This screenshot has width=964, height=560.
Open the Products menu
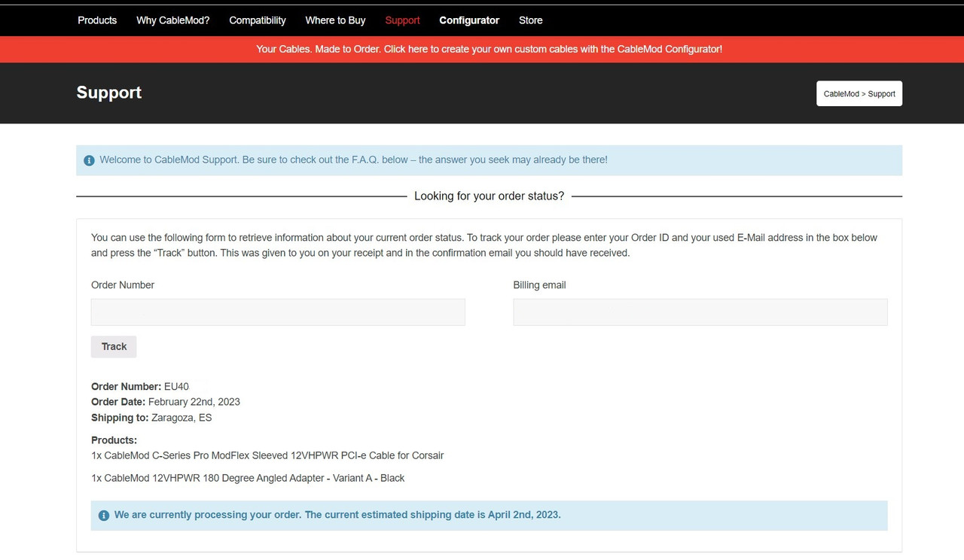[x=97, y=20]
